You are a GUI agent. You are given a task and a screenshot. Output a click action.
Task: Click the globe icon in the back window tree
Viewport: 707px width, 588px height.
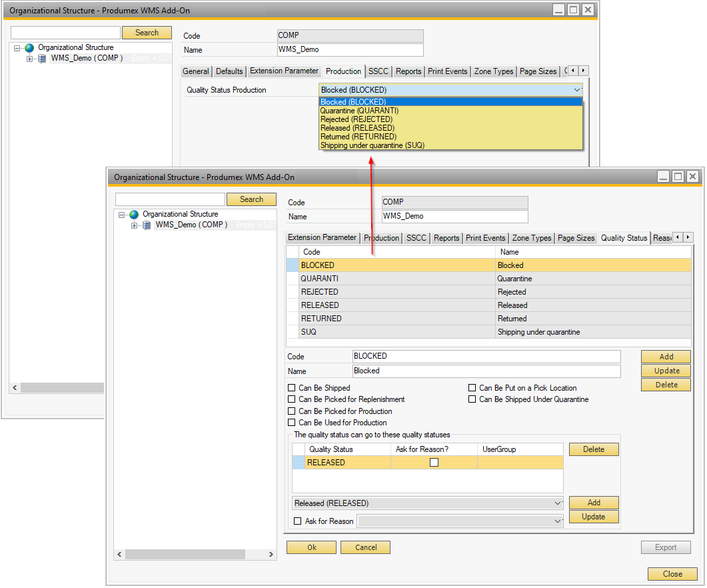(29, 48)
